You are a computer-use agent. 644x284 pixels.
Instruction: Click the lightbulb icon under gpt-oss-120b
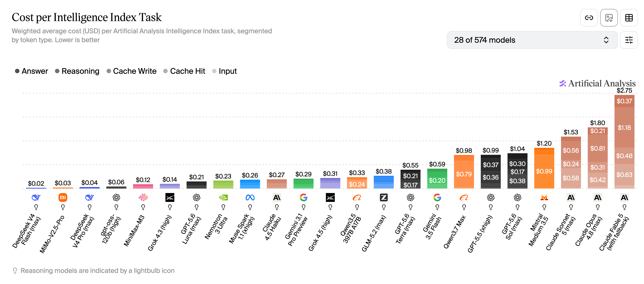(116, 207)
